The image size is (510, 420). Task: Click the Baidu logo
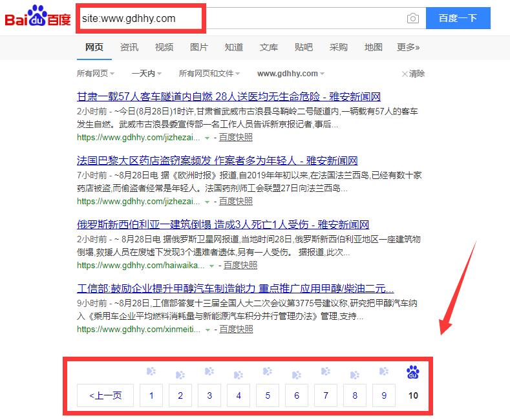37,16
